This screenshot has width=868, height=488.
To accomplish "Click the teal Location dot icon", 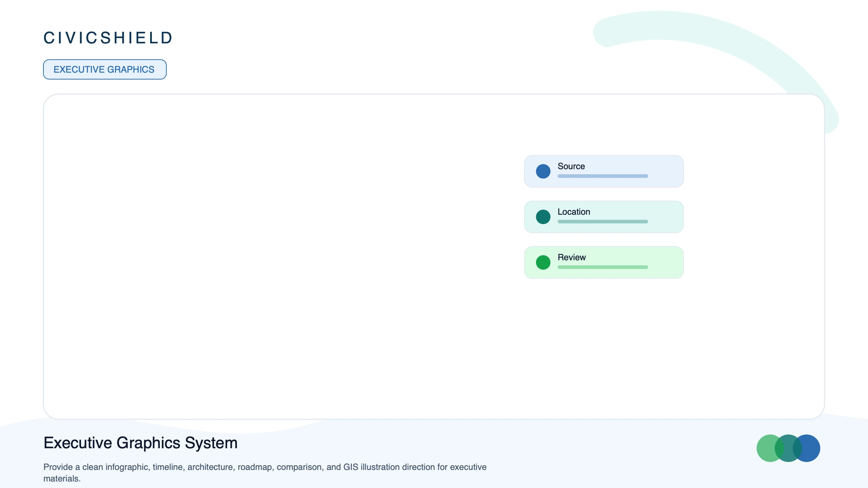I will click(543, 217).
